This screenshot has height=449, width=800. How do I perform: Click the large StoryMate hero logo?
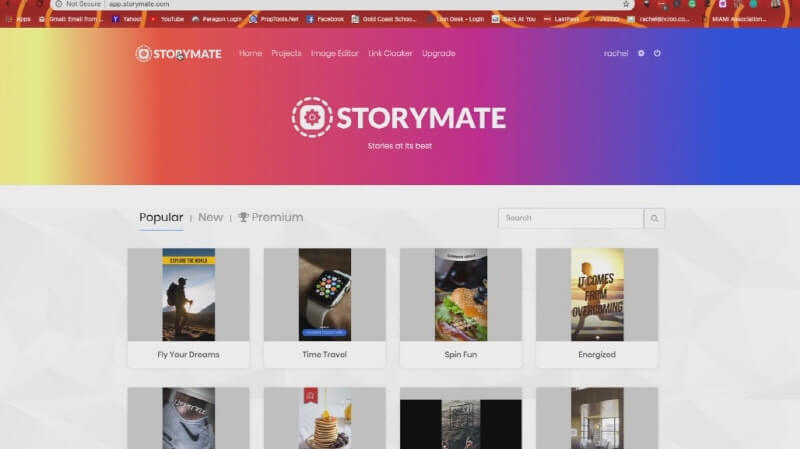(x=399, y=117)
